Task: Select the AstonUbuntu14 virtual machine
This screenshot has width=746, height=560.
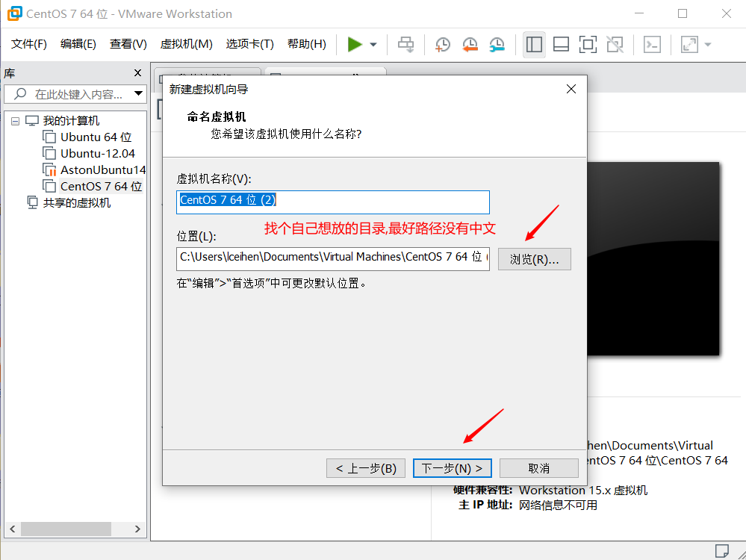Action: click(x=103, y=169)
